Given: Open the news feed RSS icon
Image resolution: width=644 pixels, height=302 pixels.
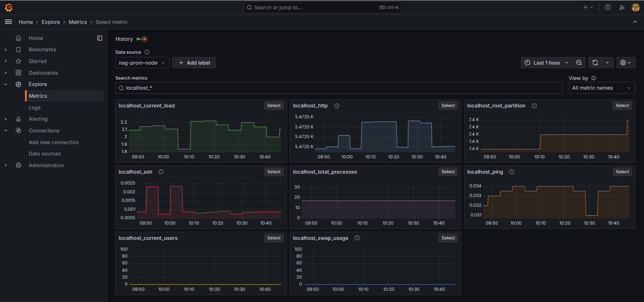Looking at the screenshot, I should 622,7.
